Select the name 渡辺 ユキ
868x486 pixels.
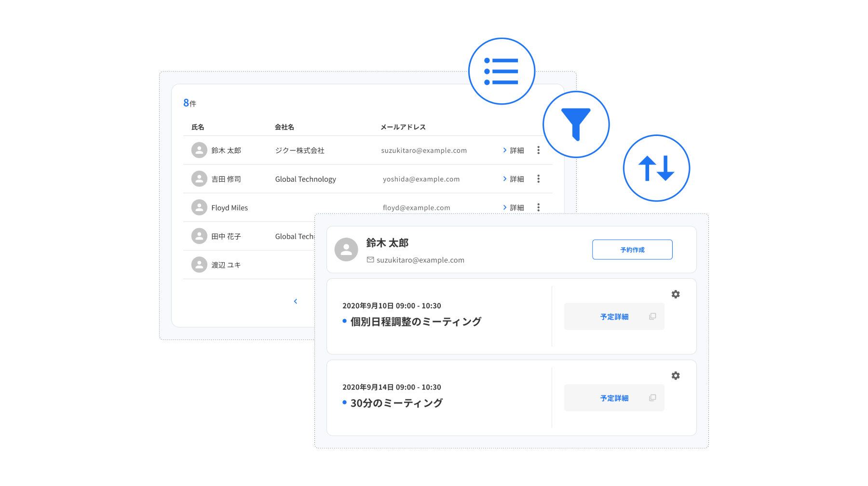pyautogui.click(x=226, y=265)
